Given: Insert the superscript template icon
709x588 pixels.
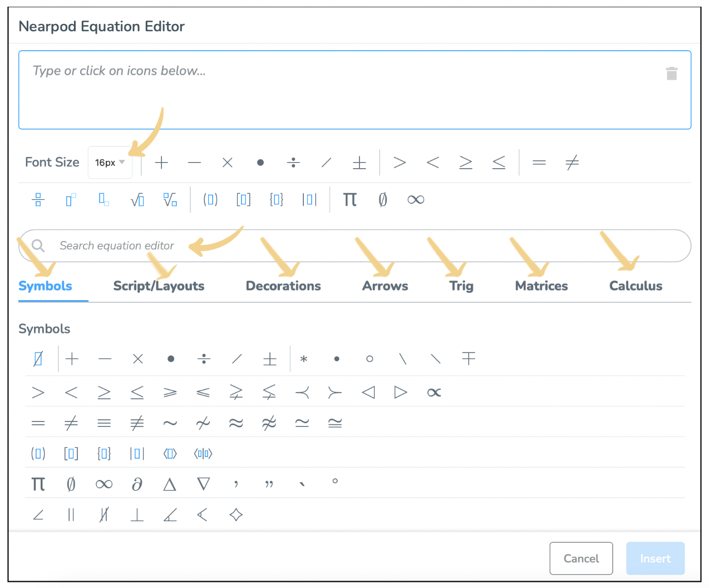Looking at the screenshot, I should pos(71,199).
